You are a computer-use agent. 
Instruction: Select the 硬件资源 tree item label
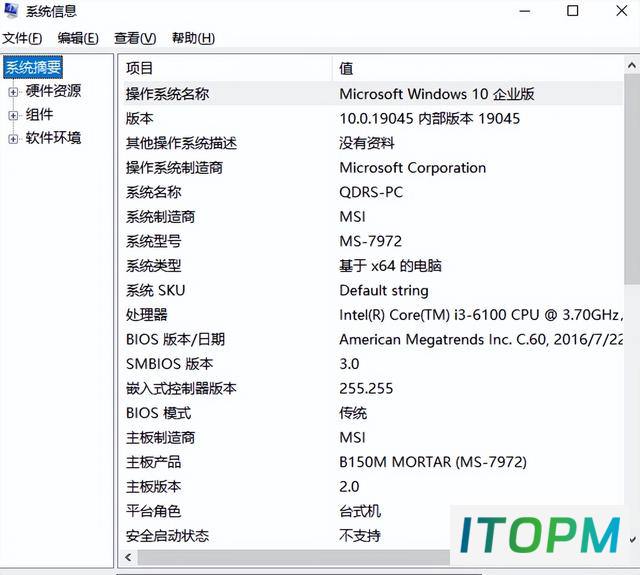tap(53, 91)
